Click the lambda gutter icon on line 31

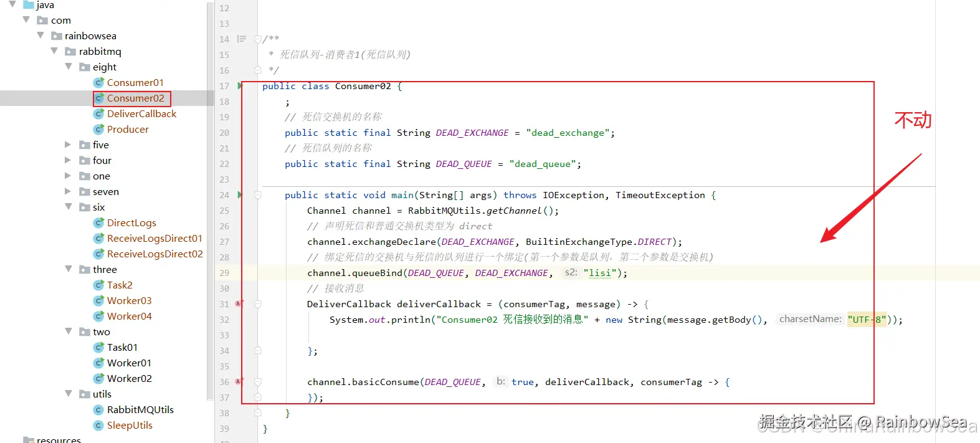tap(239, 304)
